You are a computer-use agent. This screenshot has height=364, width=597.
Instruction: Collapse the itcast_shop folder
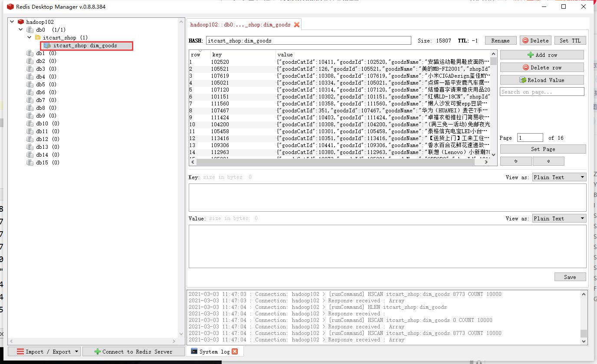29,37
